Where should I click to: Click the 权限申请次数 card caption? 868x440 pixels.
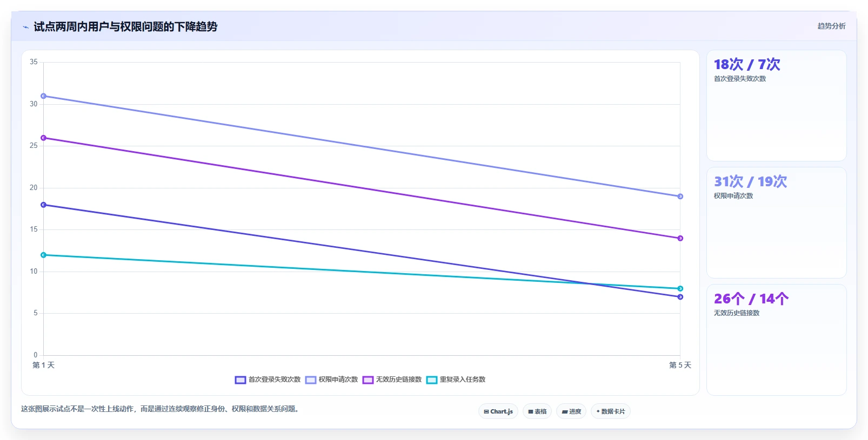733,196
